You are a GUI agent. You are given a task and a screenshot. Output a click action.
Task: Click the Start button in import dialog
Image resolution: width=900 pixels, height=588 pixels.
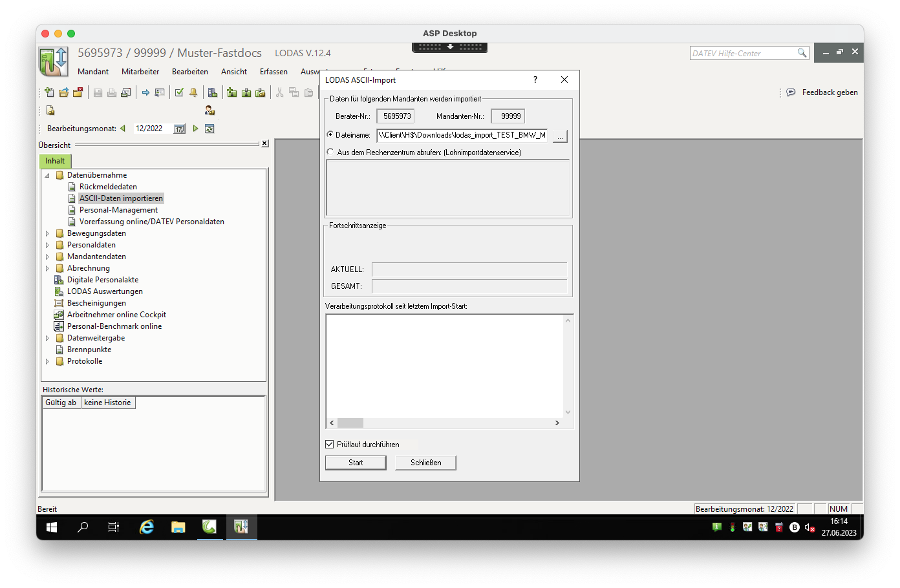(x=356, y=463)
